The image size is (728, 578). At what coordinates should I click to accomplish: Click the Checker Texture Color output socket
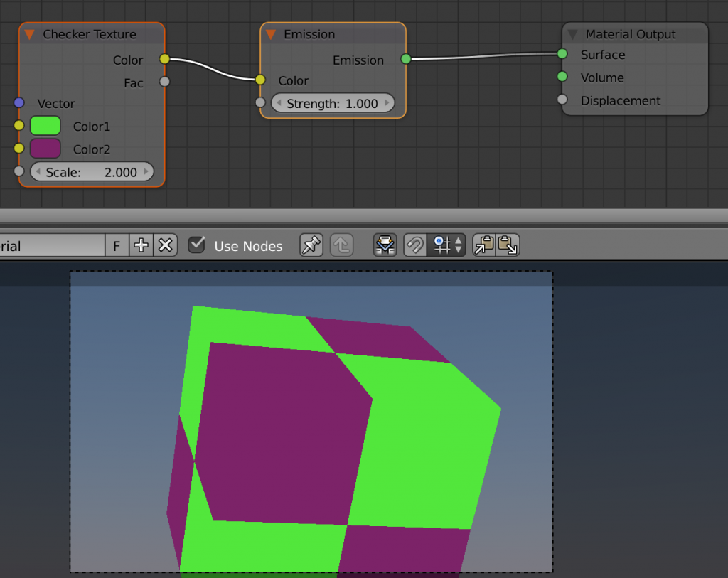click(x=164, y=59)
